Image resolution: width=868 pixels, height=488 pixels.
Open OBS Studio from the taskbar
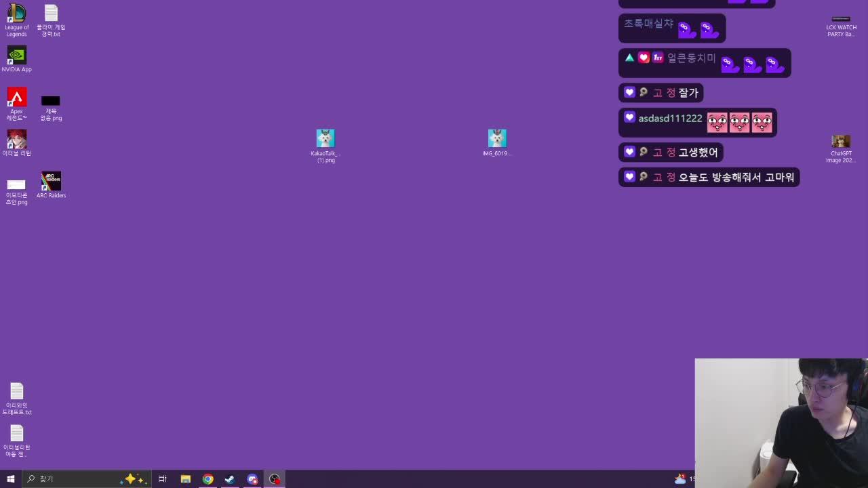tap(275, 479)
